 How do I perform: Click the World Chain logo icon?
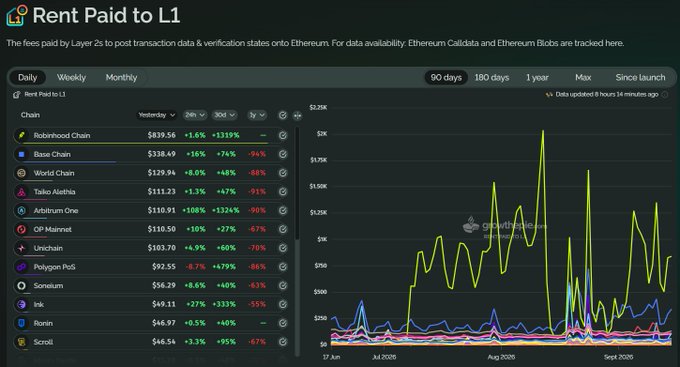click(x=21, y=173)
